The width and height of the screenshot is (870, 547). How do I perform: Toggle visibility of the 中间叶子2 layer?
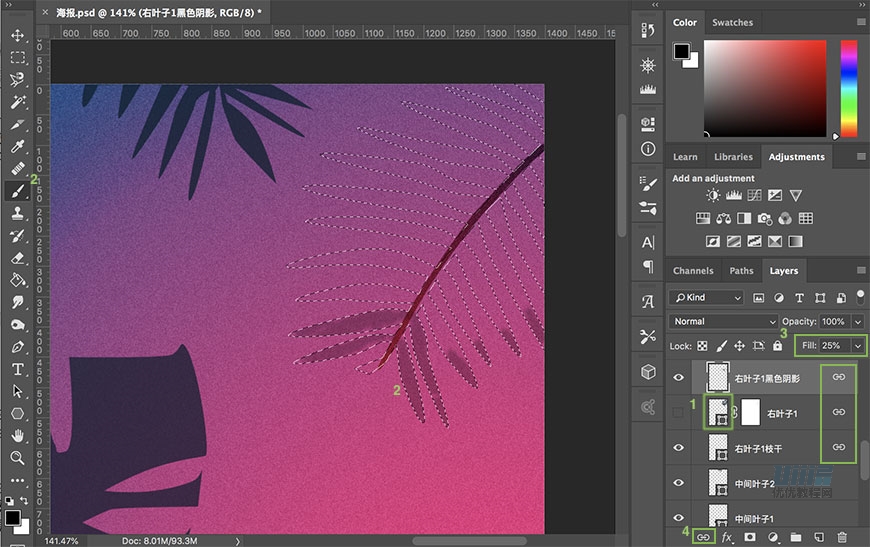click(x=679, y=482)
